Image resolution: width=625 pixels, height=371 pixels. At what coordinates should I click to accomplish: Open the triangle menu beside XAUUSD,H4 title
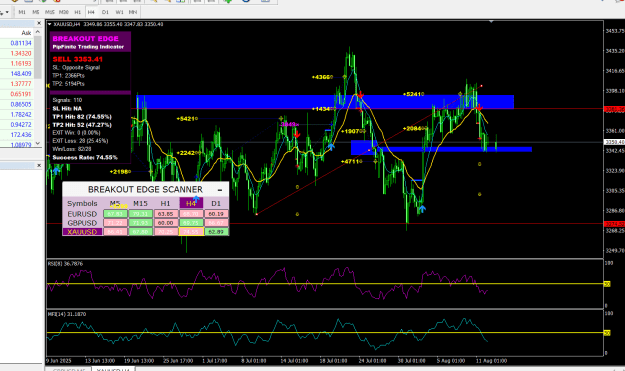[50, 24]
